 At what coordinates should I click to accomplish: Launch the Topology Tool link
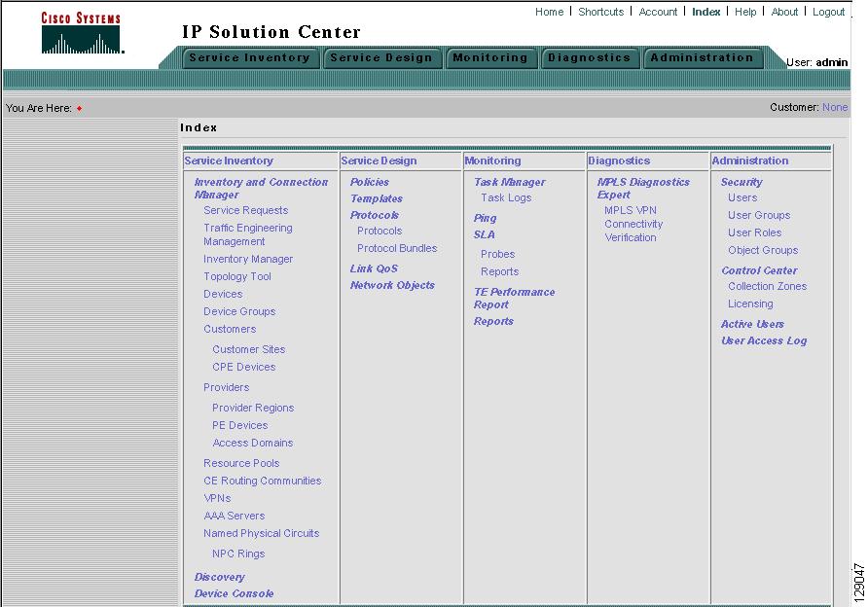click(x=236, y=276)
